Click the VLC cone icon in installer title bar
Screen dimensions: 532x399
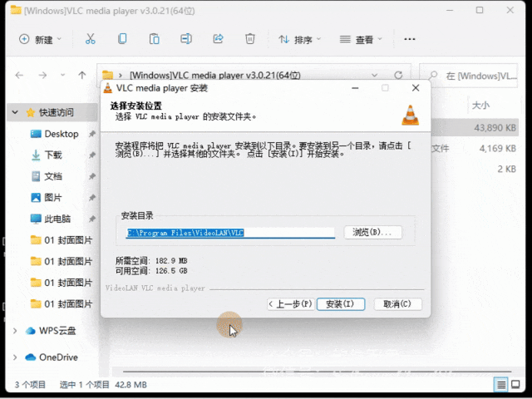pos(108,88)
